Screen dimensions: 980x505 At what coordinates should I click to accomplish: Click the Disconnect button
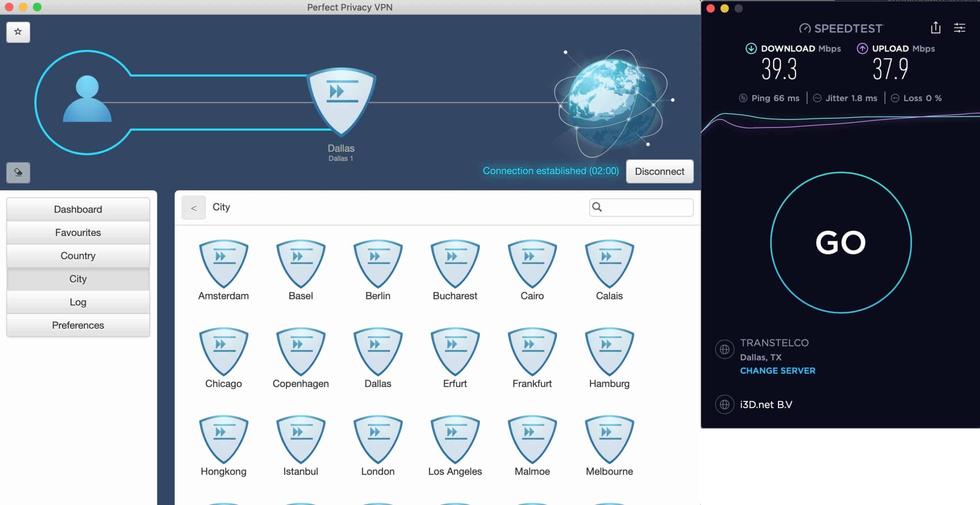(x=660, y=171)
